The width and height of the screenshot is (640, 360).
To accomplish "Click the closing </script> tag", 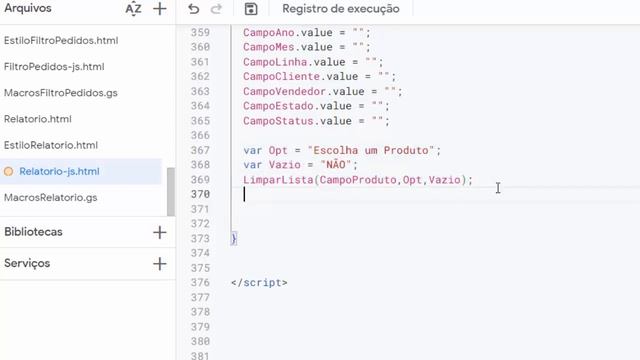I will tap(259, 282).
